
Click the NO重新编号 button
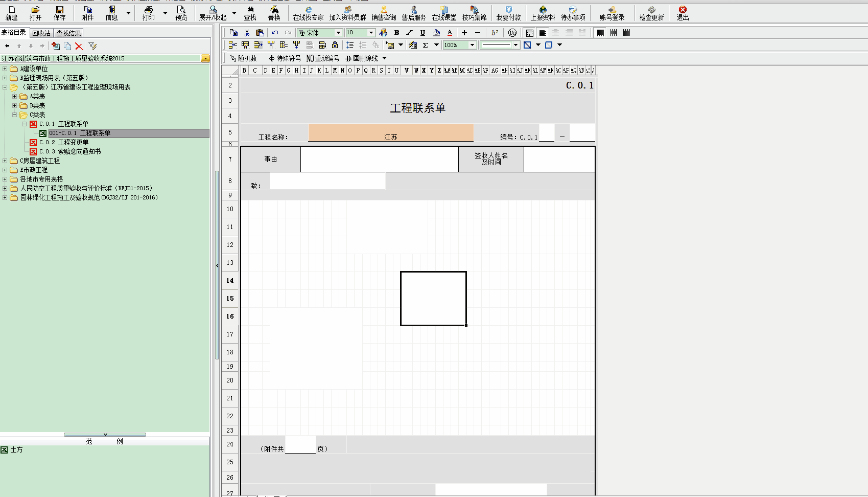pyautogui.click(x=322, y=58)
